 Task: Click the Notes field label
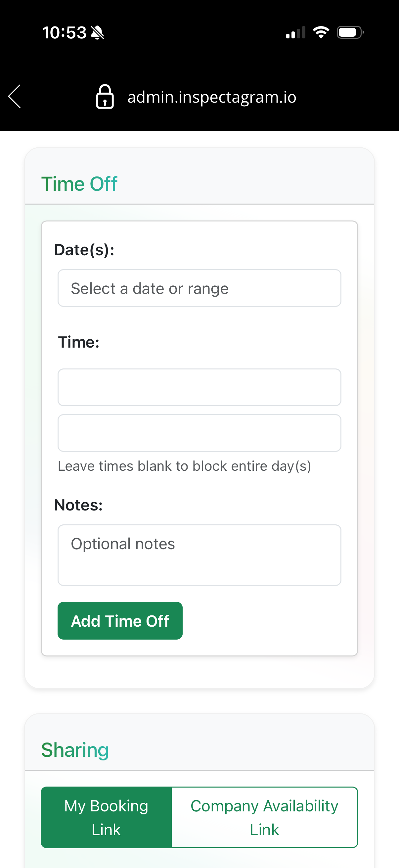coord(78,505)
